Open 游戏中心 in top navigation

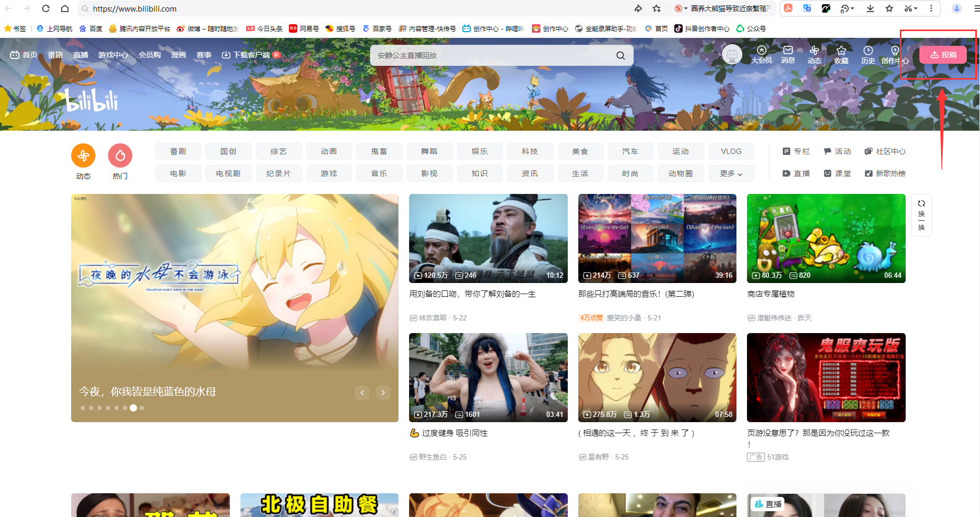coord(113,55)
